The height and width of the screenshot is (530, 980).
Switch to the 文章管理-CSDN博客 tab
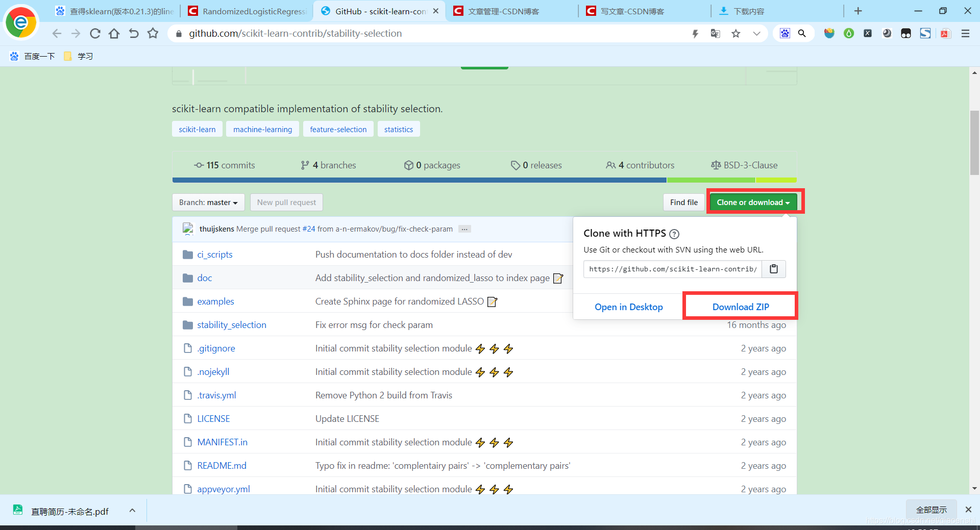tap(512, 11)
